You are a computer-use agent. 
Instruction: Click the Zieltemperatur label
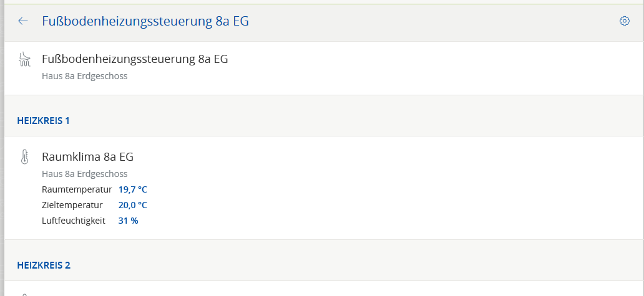click(x=72, y=205)
